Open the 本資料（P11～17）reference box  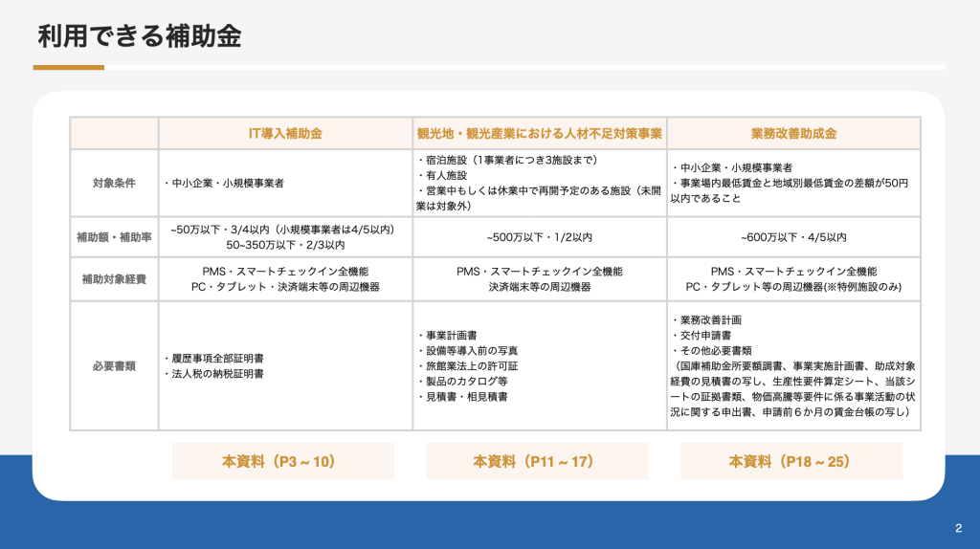click(x=538, y=462)
